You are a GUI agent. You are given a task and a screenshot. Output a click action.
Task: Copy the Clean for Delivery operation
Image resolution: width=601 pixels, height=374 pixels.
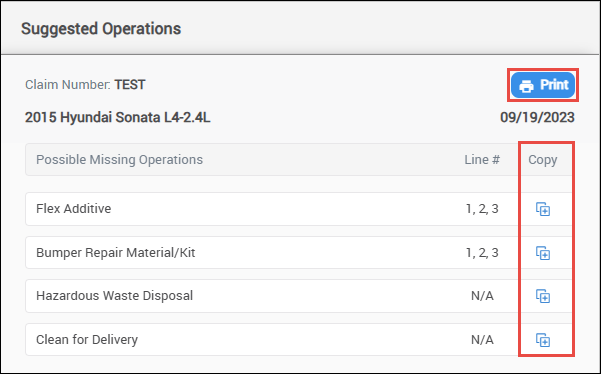point(543,340)
